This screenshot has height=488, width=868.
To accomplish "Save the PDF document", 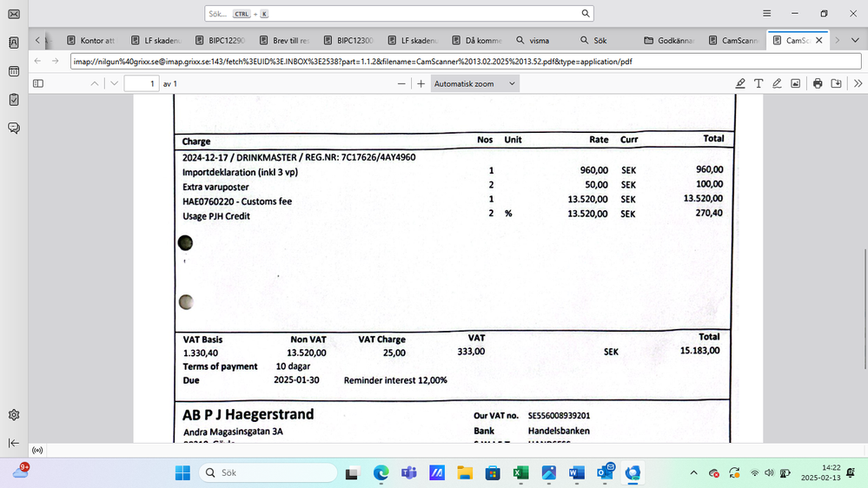I will pos(836,83).
